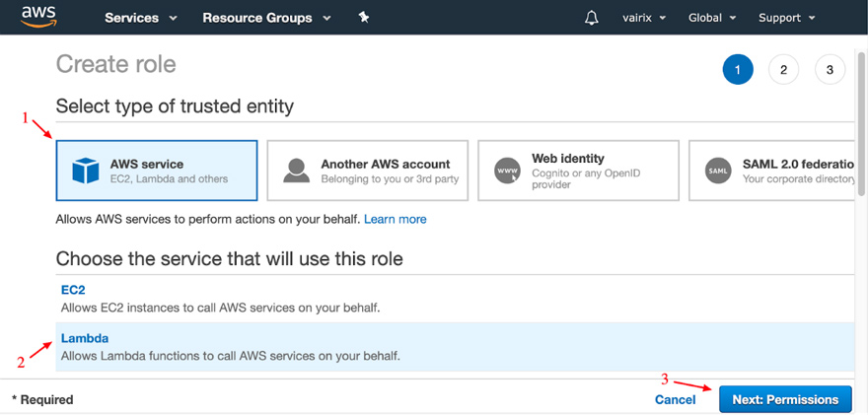
Task: Click 'Cognito or any OpenID provider' text
Action: pos(586,179)
